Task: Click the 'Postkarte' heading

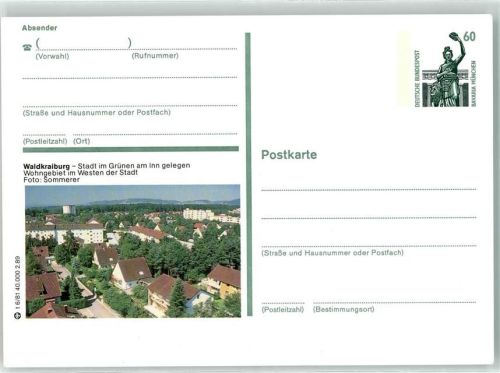Action: pos(289,155)
